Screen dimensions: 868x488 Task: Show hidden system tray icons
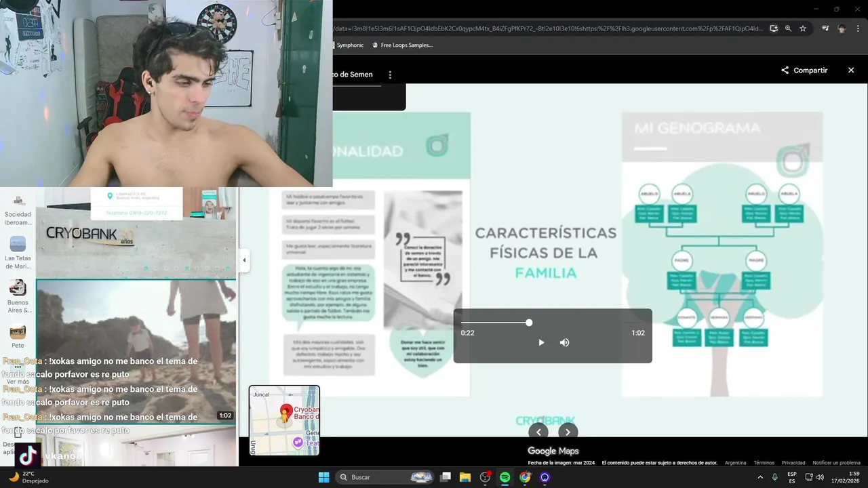point(759,477)
